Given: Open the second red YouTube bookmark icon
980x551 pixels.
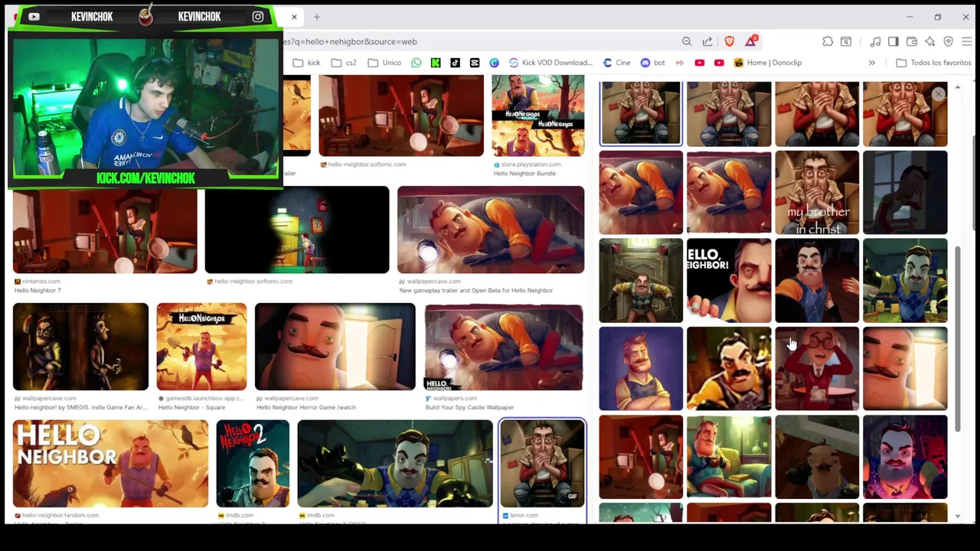Looking at the screenshot, I should [x=719, y=63].
